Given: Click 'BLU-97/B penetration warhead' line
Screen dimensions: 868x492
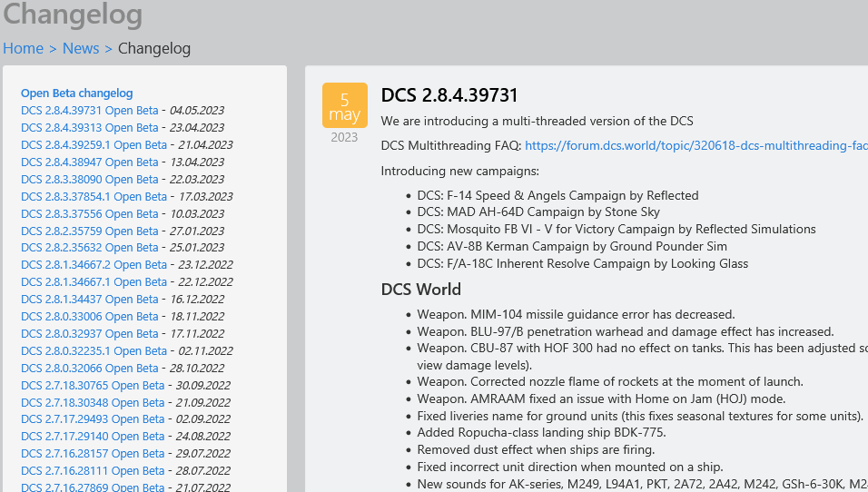Looking at the screenshot, I should [x=625, y=331].
